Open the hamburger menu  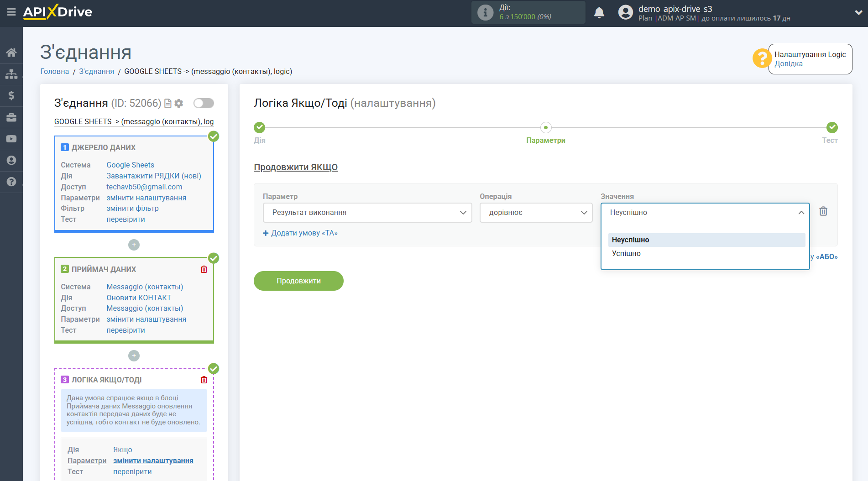tap(11, 12)
